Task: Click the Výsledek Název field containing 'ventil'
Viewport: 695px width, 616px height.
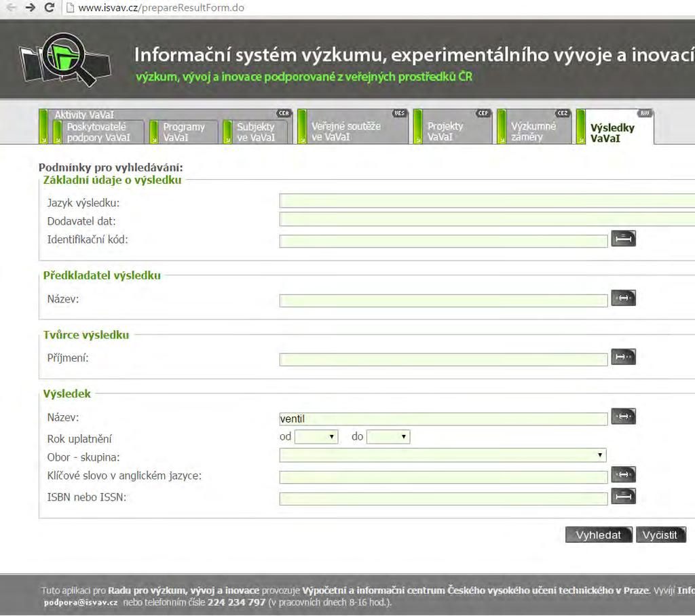Action: pyautogui.click(x=443, y=419)
